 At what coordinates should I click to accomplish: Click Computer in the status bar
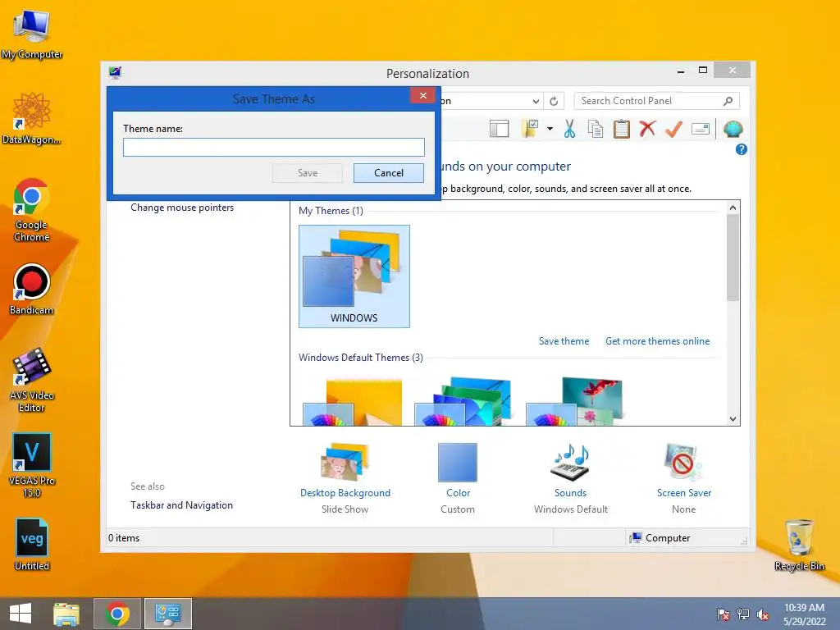pos(660,538)
